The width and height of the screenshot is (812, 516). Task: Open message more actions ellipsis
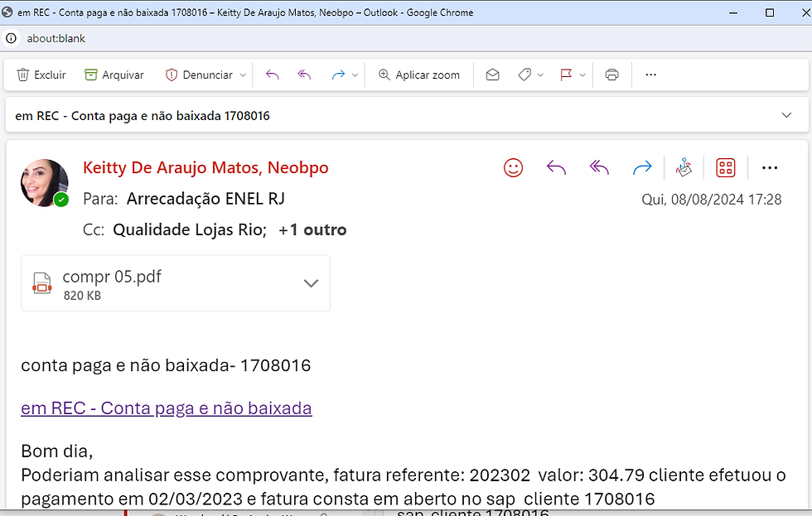770,167
